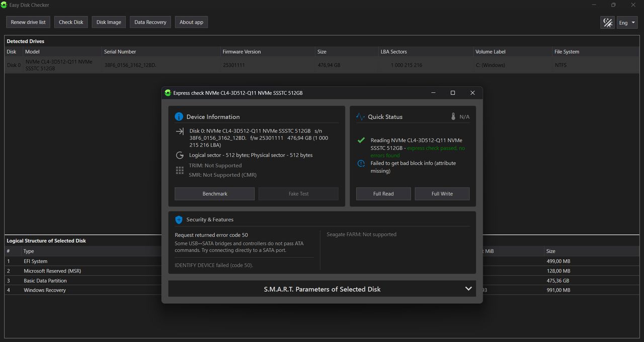Select the Disk 0 row in Detected Drives

coord(322,65)
